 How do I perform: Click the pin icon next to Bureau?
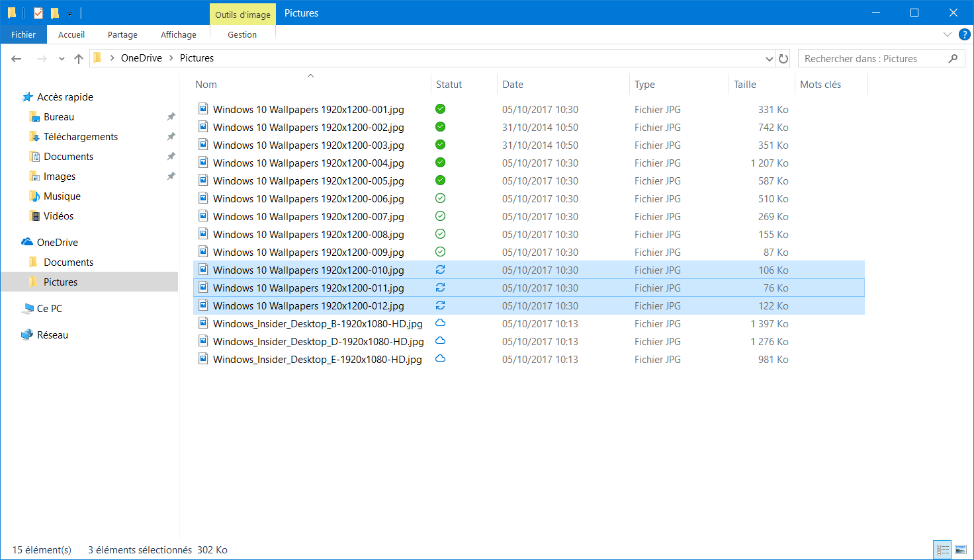[171, 117]
